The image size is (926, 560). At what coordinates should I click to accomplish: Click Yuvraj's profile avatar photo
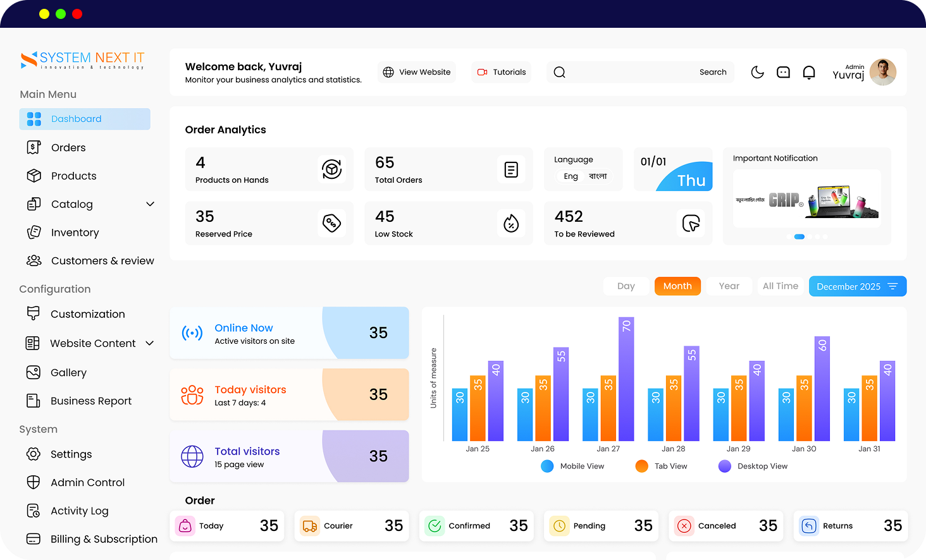pyautogui.click(x=883, y=72)
